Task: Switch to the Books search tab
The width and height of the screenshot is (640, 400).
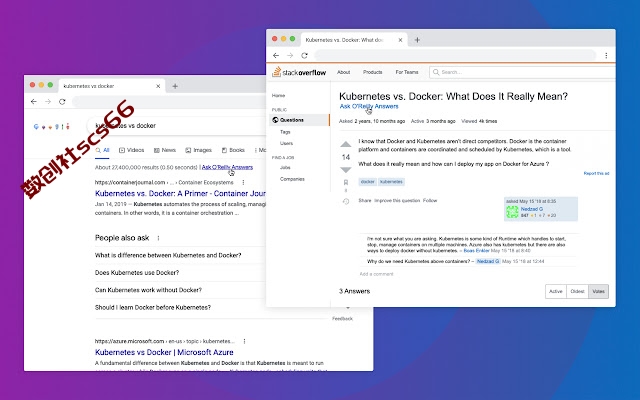Action: click(233, 150)
